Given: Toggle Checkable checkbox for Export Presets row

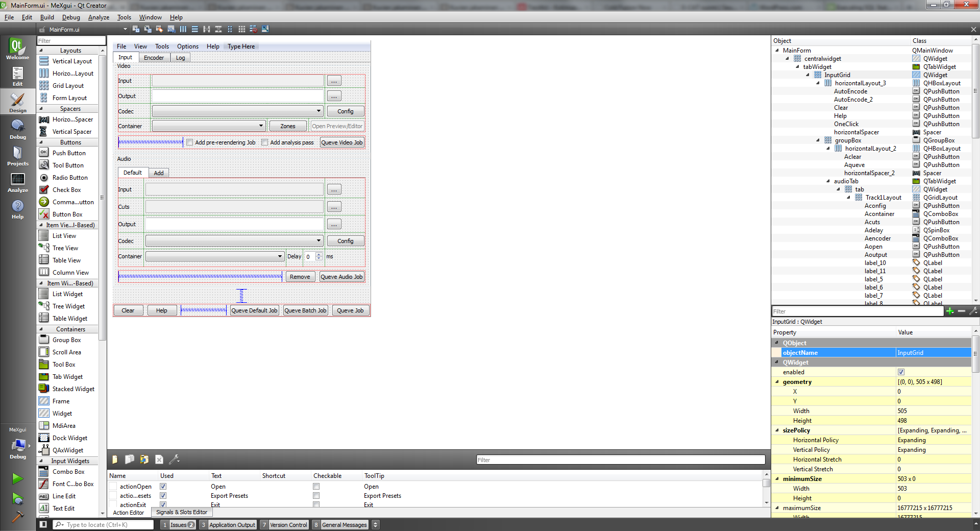Looking at the screenshot, I should click(316, 496).
